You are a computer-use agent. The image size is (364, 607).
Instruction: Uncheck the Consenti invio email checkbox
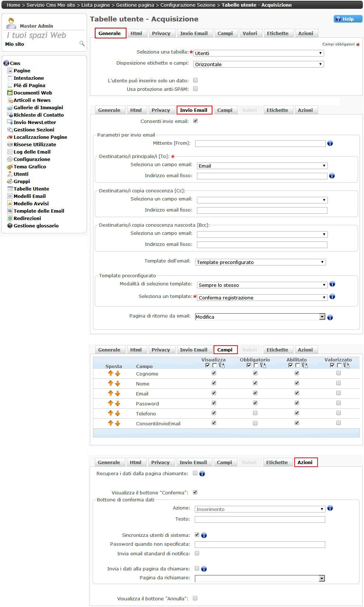(x=195, y=121)
